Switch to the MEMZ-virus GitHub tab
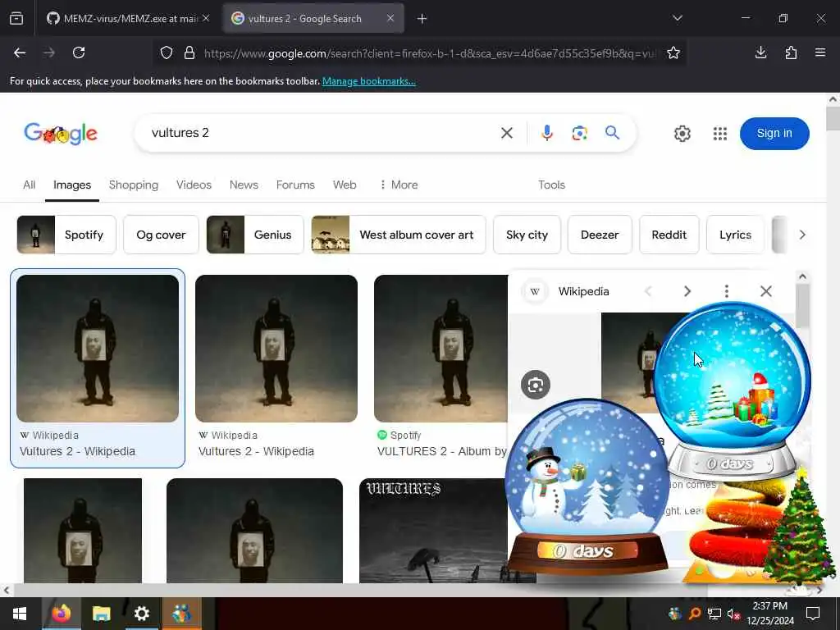 tap(123, 19)
